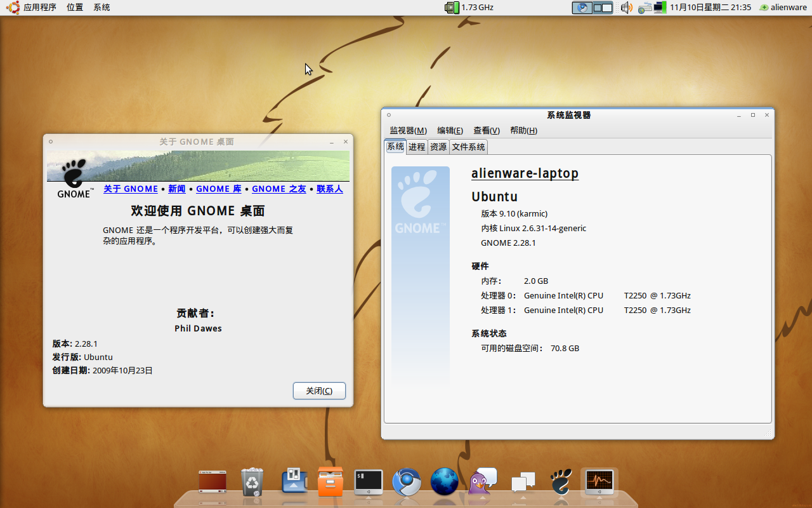Open the 监视器(M) menu in System Monitor
812x508 pixels.
click(409, 130)
